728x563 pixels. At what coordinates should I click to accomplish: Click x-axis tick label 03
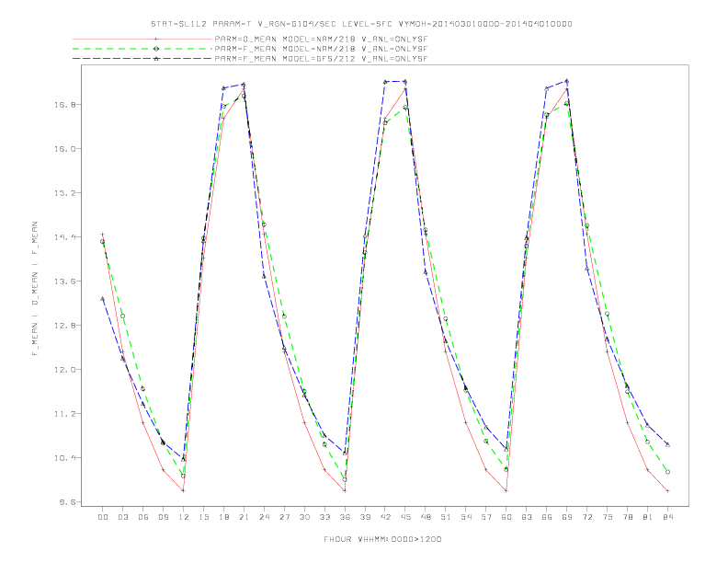122,517
